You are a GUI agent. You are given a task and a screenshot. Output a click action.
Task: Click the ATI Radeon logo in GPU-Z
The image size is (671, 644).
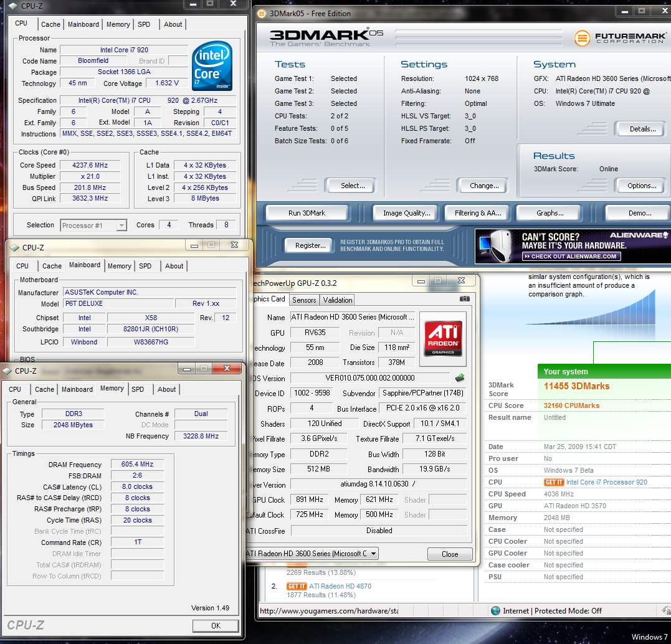pos(443,338)
